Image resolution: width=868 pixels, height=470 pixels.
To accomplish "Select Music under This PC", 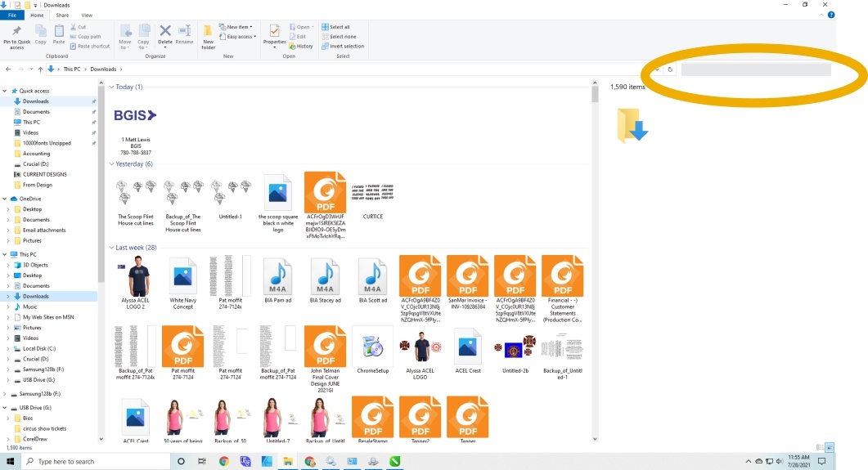I will click(x=30, y=307).
